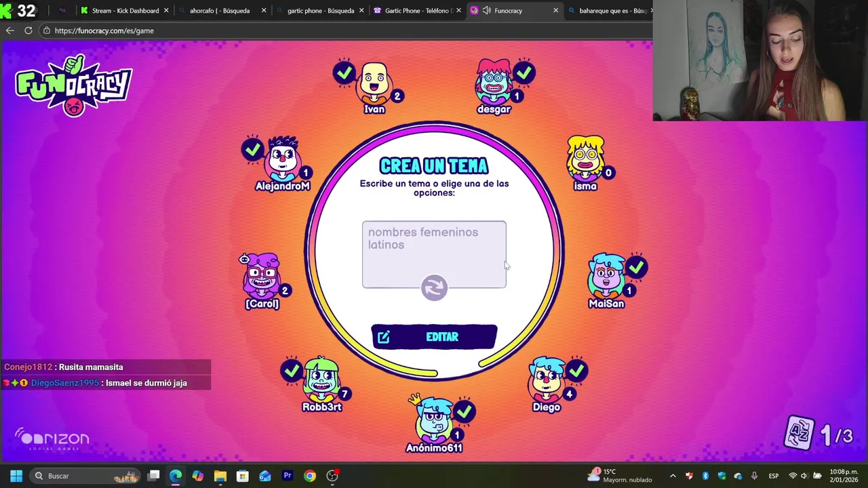Click Diego's blue-haired avatar
The height and width of the screenshot is (488, 868).
(547, 380)
